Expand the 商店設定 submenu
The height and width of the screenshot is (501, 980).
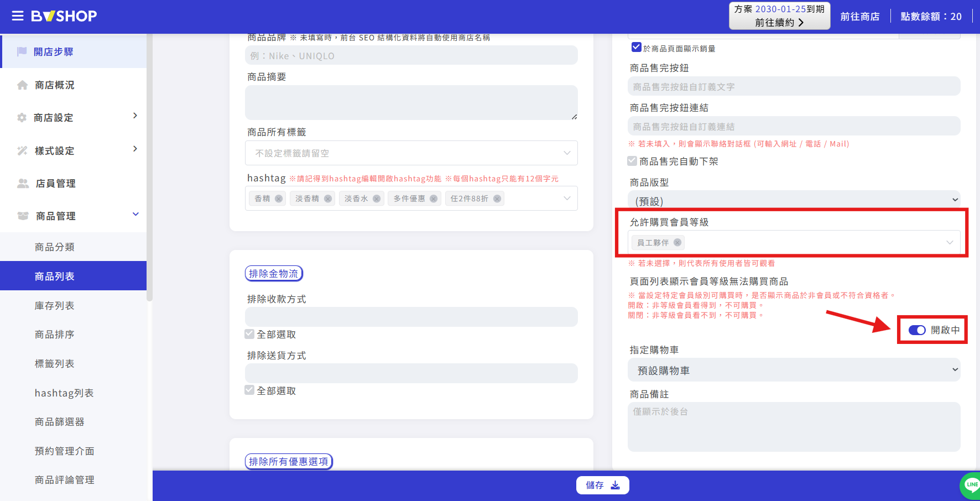click(135, 116)
